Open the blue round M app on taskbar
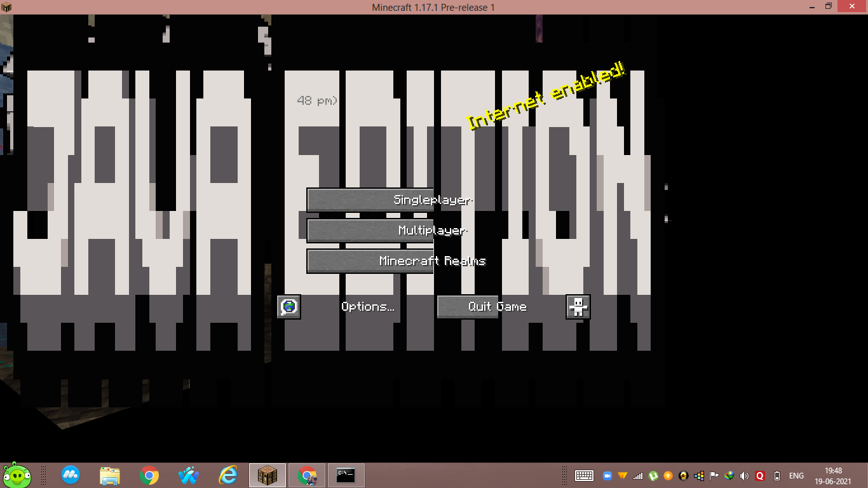Screen dimensions: 868x488 pos(71,475)
